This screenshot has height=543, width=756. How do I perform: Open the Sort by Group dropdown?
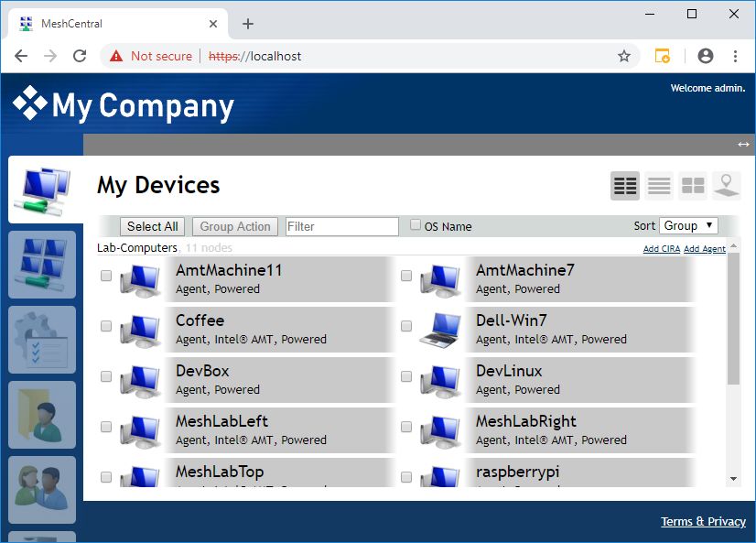pos(688,225)
